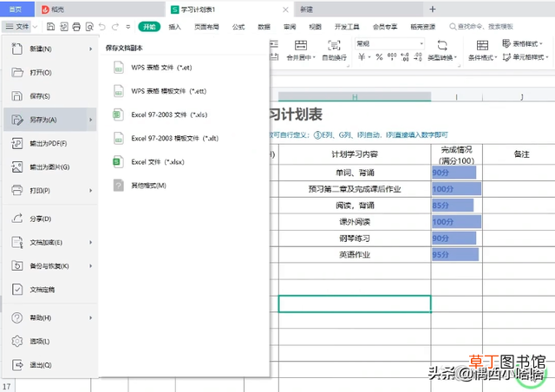555x392 pixels.
Task: Expand the 另存为(A) submenu arrow
Action: [x=90, y=120]
